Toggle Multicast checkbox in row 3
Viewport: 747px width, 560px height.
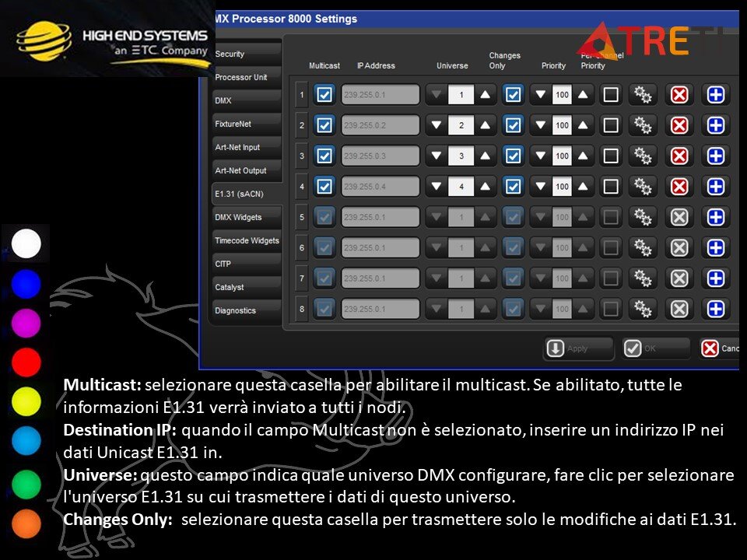pyautogui.click(x=324, y=156)
